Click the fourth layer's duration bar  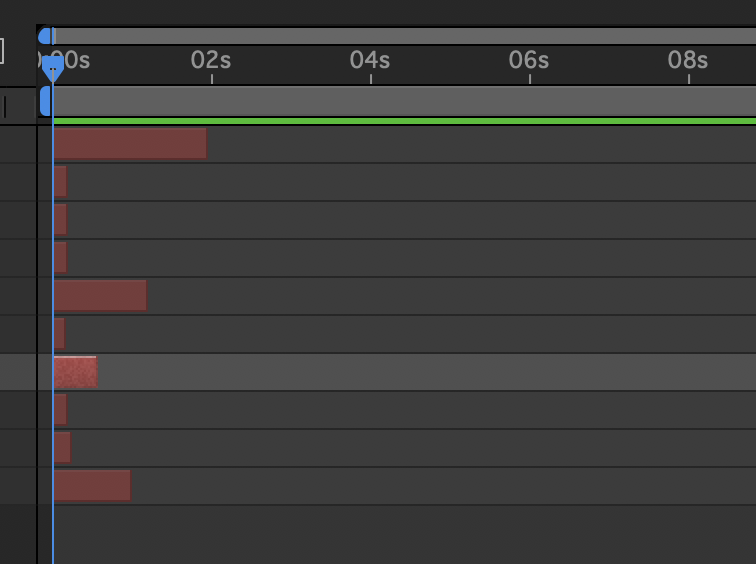tap(60, 258)
